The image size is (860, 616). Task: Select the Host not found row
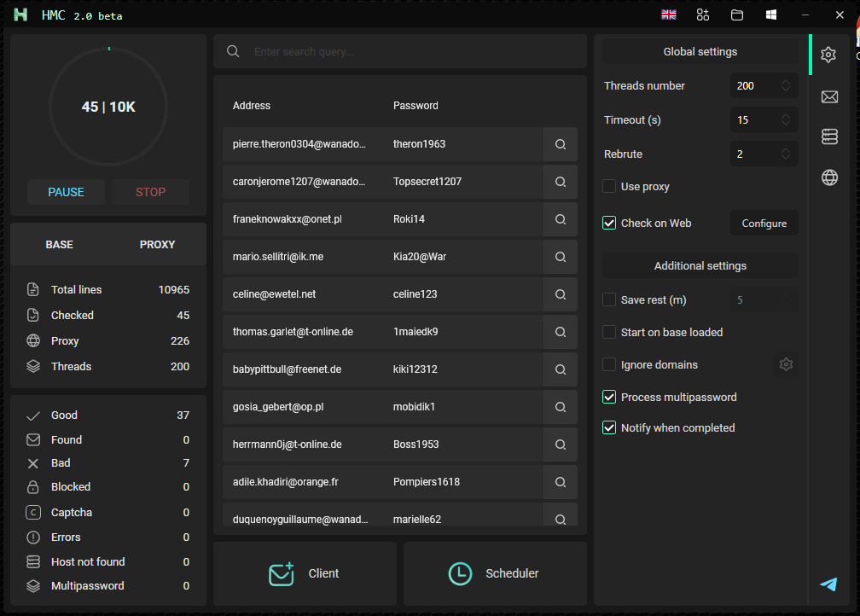108,561
